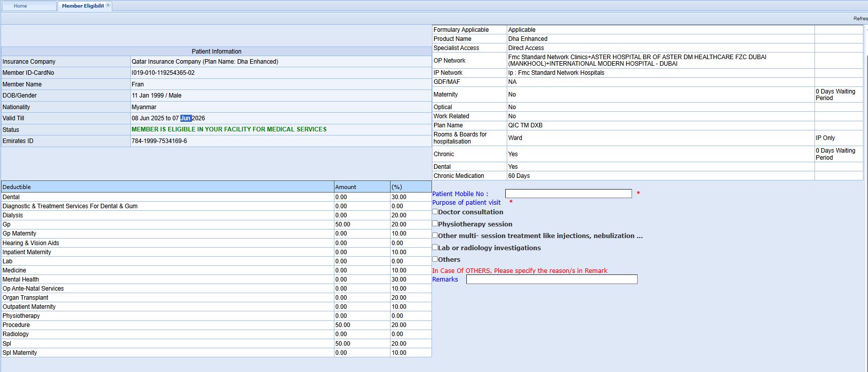
Task: Click into the Remarks text box
Action: 552,280
